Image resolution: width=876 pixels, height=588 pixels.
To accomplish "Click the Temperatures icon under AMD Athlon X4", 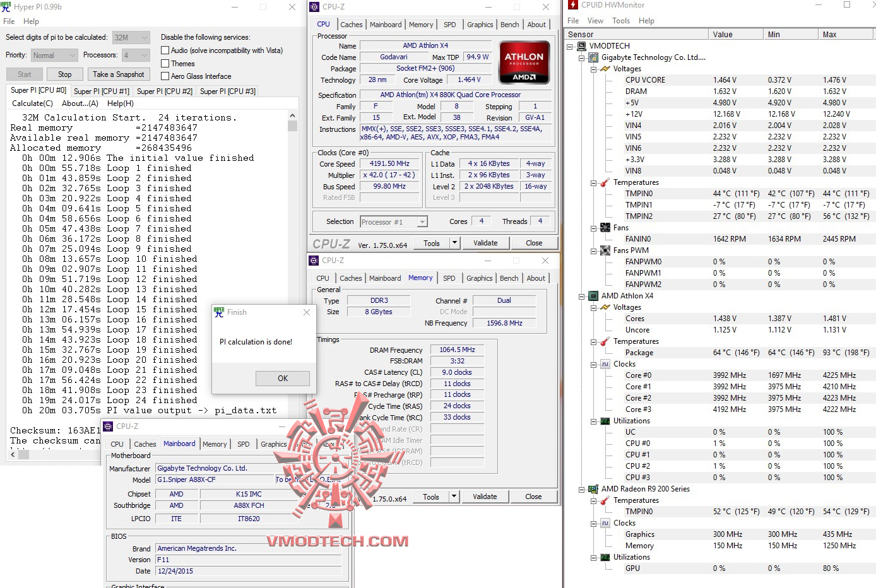I will coord(605,341).
